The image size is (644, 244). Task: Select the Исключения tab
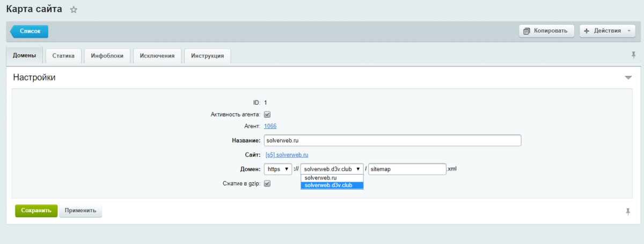click(x=157, y=56)
